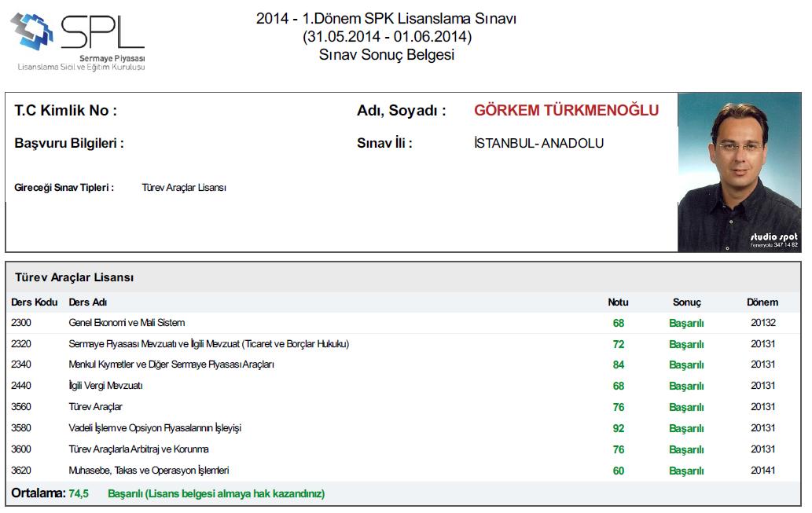Select Genel Ekonomi ve Mali Sistem row name
This screenshot has height=513, width=812.
[x=127, y=323]
